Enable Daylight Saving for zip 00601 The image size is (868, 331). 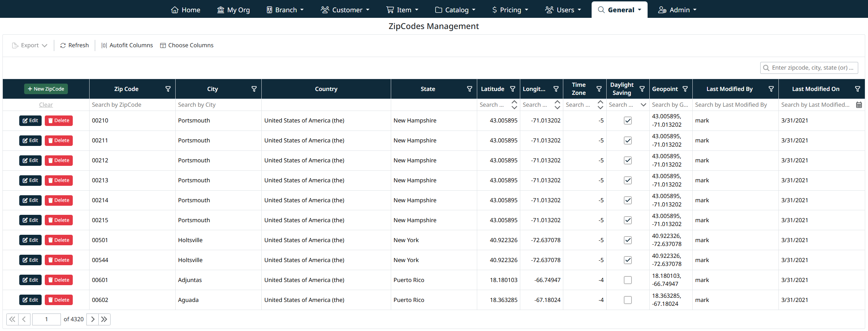click(x=628, y=280)
